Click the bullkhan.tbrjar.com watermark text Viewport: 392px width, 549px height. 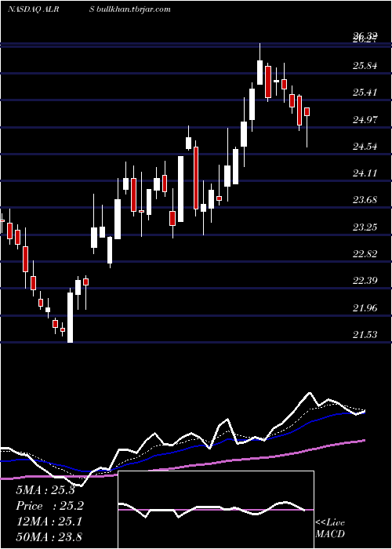pos(133,9)
